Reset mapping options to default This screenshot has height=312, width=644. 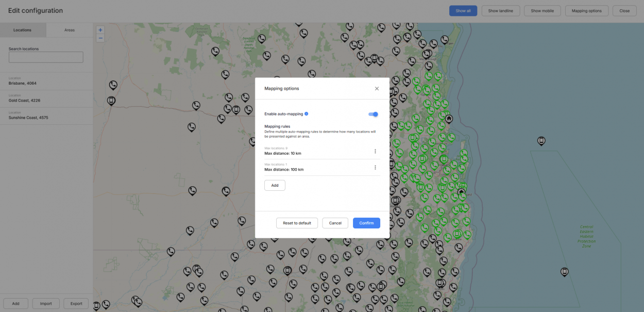[x=297, y=223]
